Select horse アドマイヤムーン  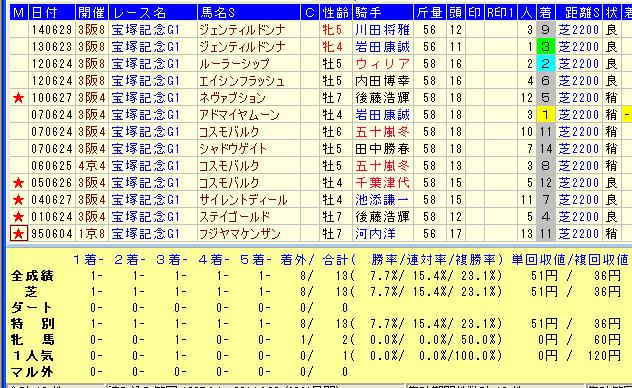(239, 115)
